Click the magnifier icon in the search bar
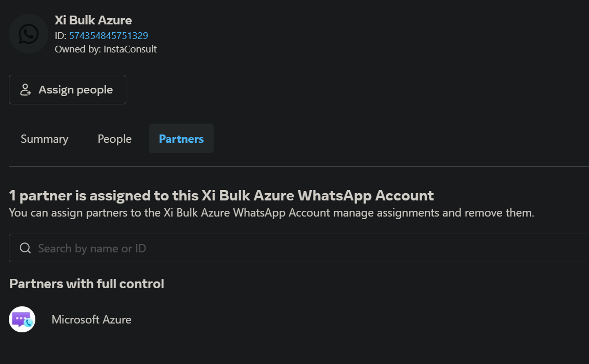 click(x=25, y=248)
